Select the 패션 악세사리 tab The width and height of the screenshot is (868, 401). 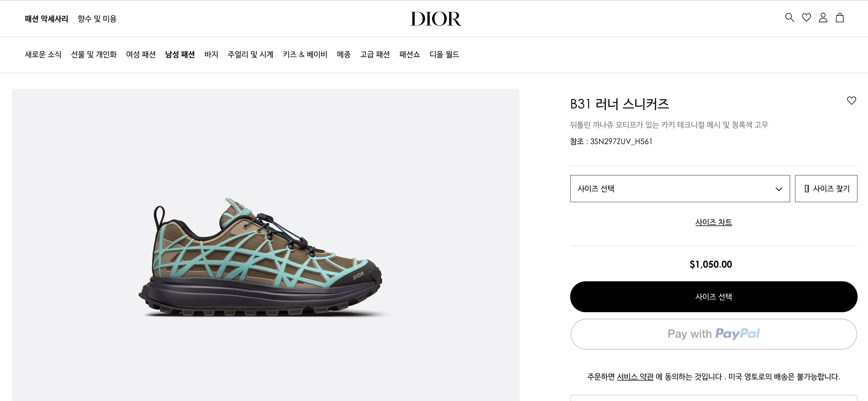[47, 19]
